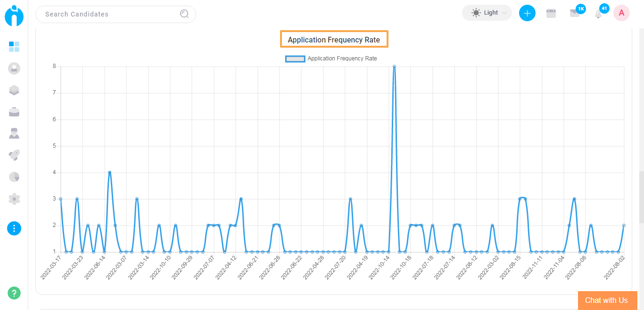Open the profile section from the sidebar
Screen dimensions: 644x310
point(14,68)
